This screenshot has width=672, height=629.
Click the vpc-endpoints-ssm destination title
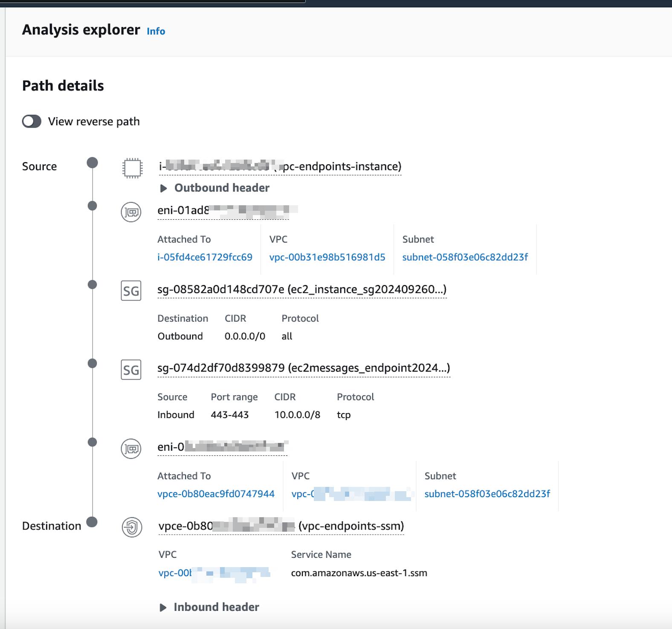pyautogui.click(x=281, y=526)
